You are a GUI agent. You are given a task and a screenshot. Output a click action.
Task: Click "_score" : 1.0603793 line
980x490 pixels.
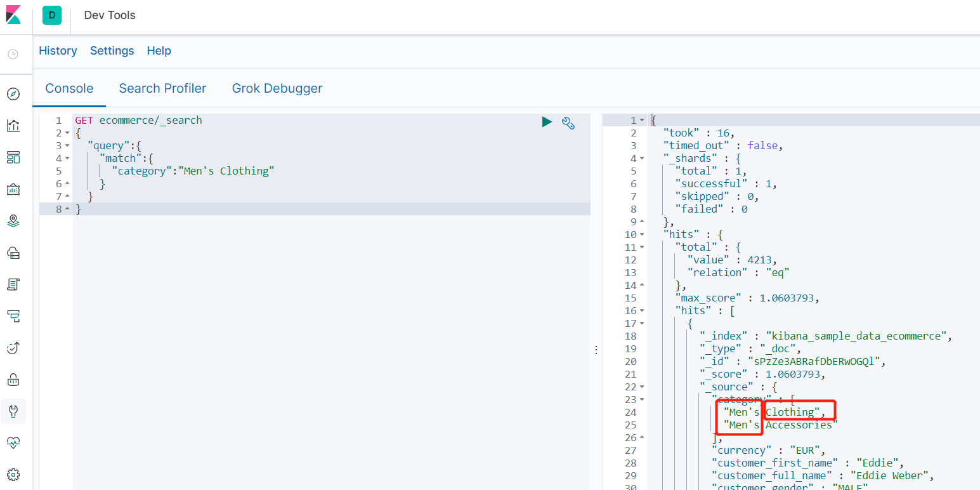(763, 374)
